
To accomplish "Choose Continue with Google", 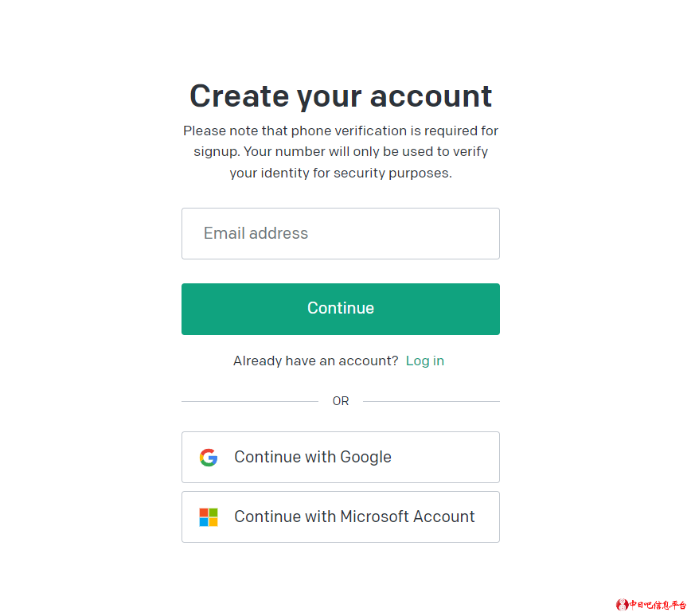I will [x=340, y=458].
